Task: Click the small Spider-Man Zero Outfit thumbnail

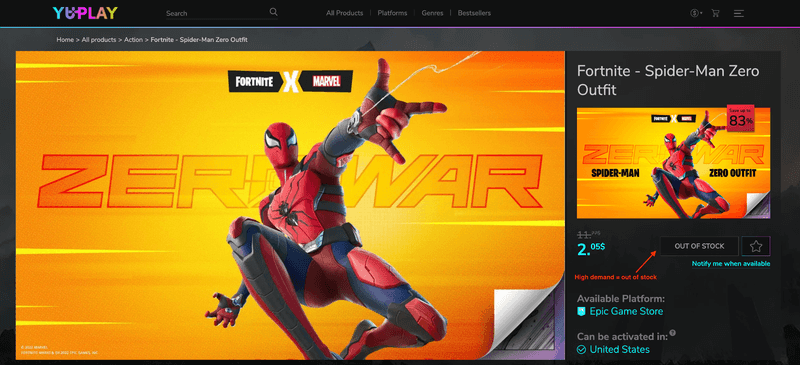Action: (673, 163)
